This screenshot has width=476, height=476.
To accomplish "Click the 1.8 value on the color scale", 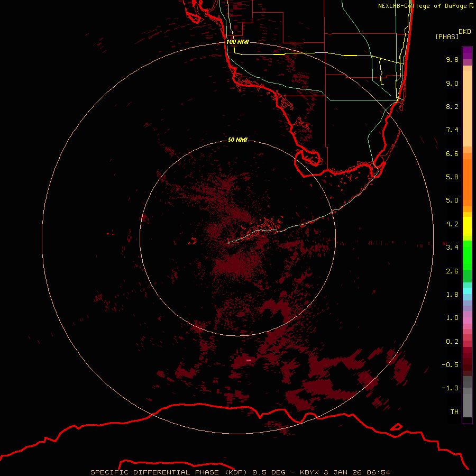I will pos(452,295).
